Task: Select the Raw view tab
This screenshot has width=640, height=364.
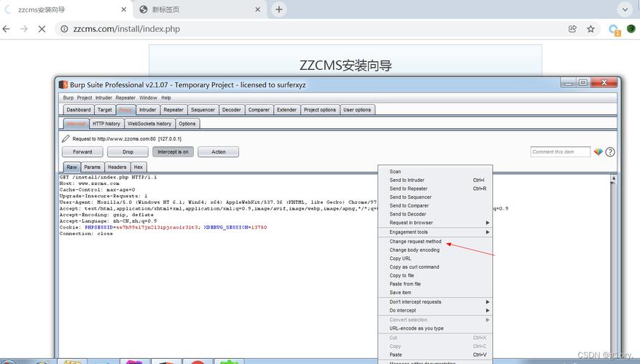Action: point(72,167)
